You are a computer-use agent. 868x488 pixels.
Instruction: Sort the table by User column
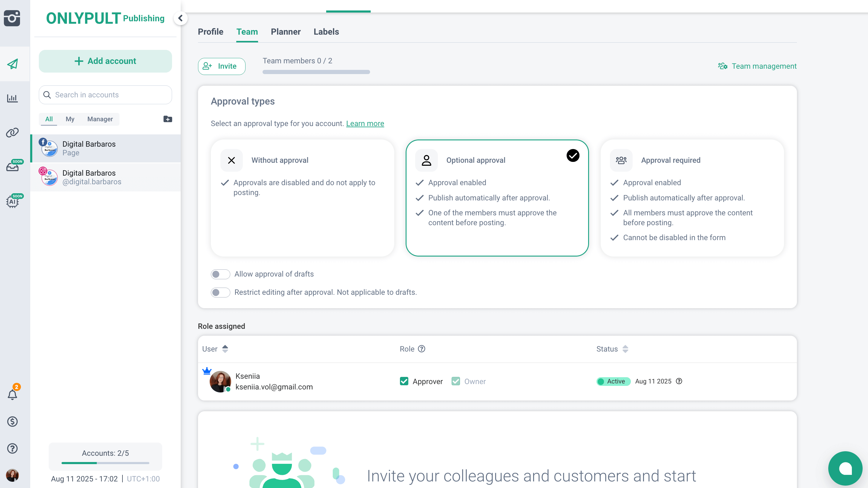pyautogui.click(x=225, y=349)
